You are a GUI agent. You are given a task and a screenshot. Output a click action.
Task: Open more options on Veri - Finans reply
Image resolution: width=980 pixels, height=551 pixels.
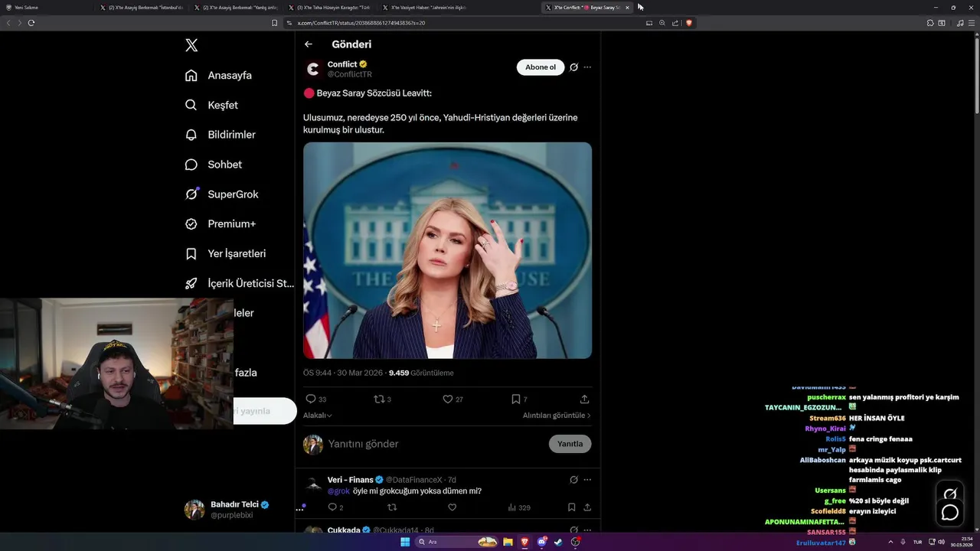(587, 480)
